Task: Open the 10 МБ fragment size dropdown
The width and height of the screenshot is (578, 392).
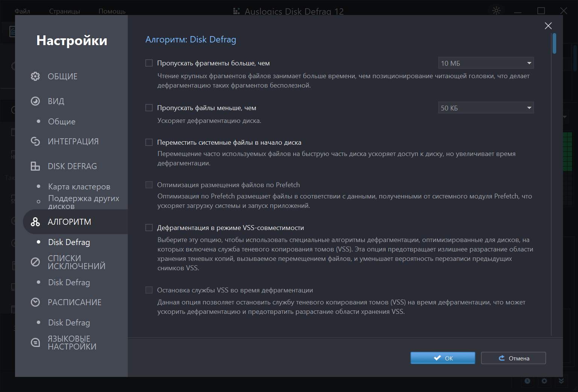Action: pos(486,63)
